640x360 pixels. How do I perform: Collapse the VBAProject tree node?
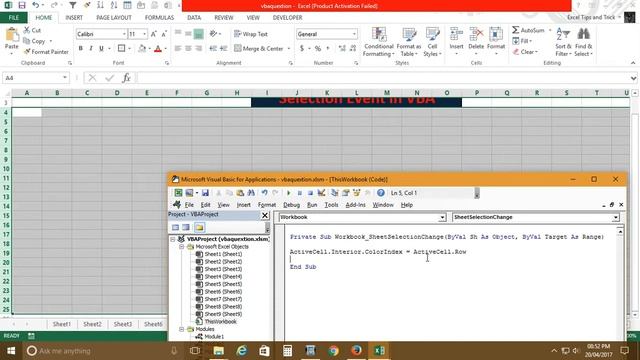173,239
